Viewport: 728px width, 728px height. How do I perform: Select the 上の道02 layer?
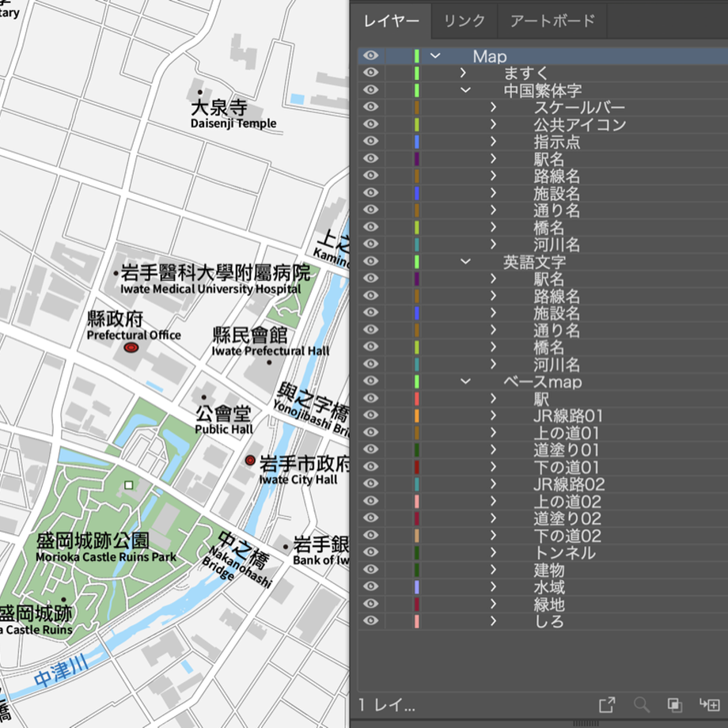click(x=567, y=502)
